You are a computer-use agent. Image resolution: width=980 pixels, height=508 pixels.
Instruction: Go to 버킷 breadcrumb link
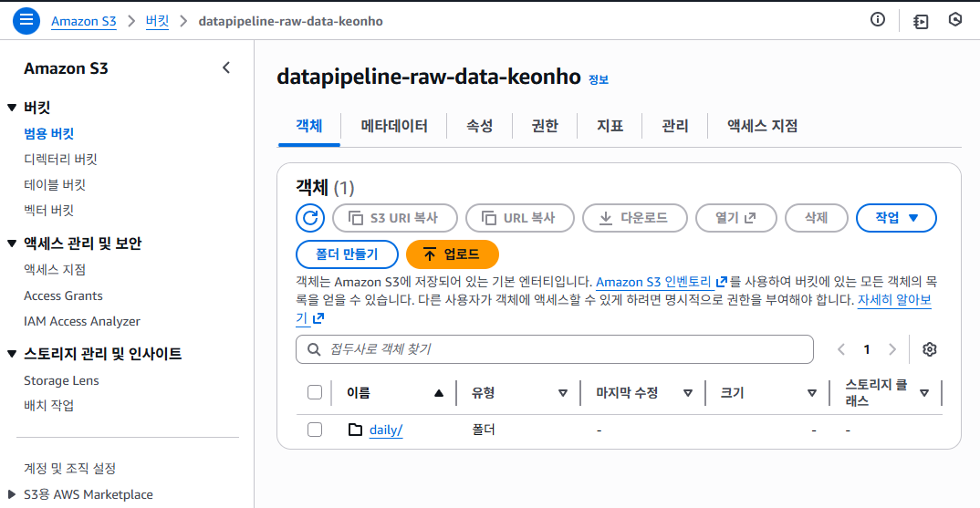(157, 21)
